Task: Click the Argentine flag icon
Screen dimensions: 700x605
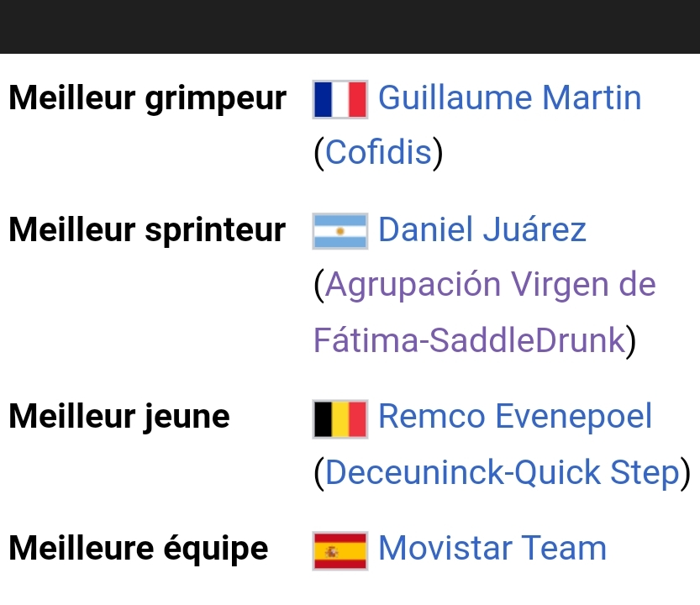Action: [339, 231]
